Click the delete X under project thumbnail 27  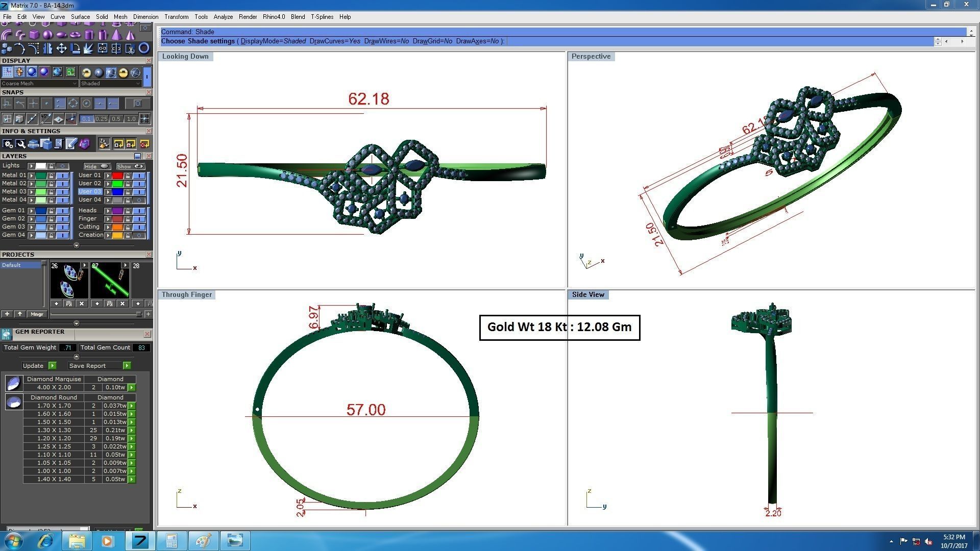[x=122, y=304]
